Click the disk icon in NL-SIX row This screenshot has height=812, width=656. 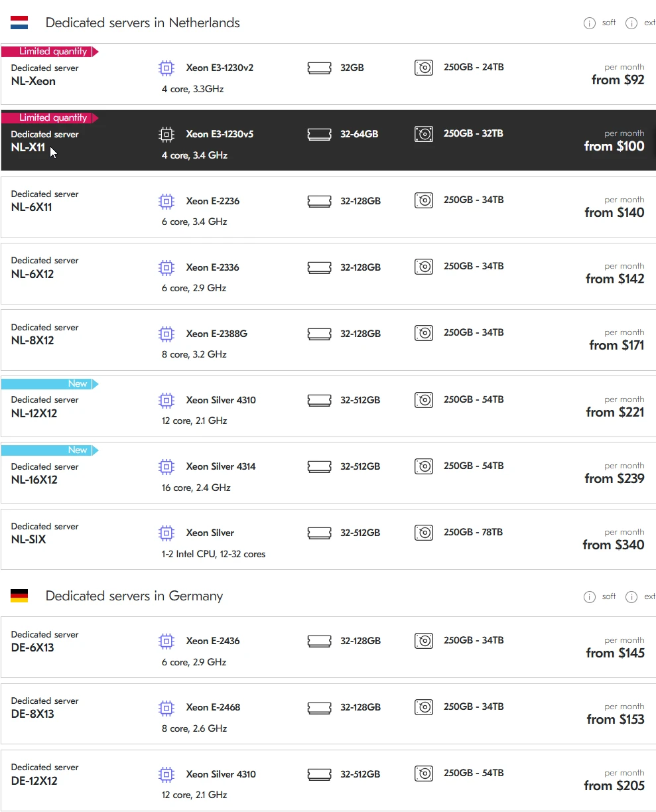pos(424,533)
